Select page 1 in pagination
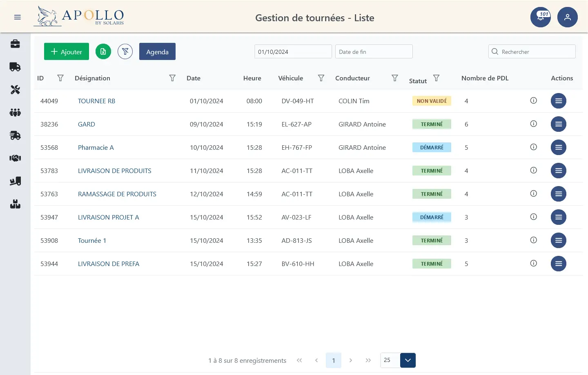Screen dimensions: 588x375 (334, 360)
